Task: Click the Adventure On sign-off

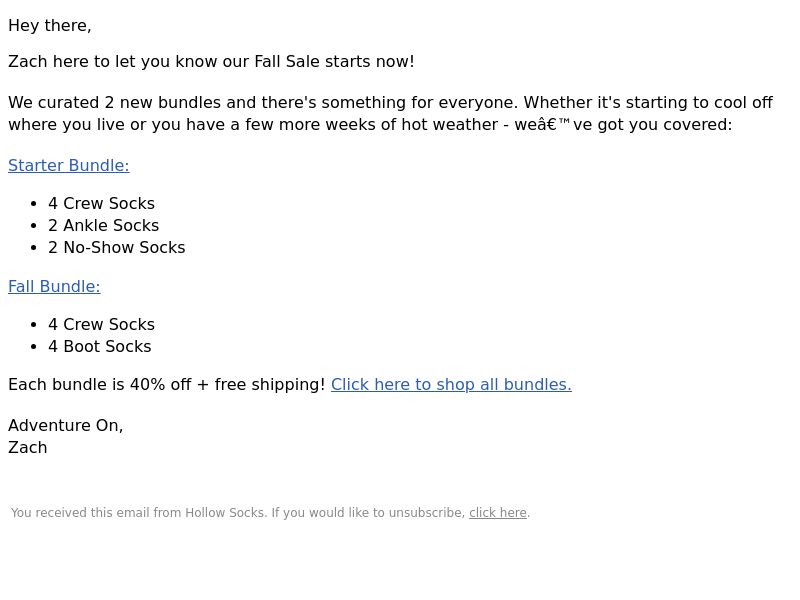Action: click(x=66, y=426)
